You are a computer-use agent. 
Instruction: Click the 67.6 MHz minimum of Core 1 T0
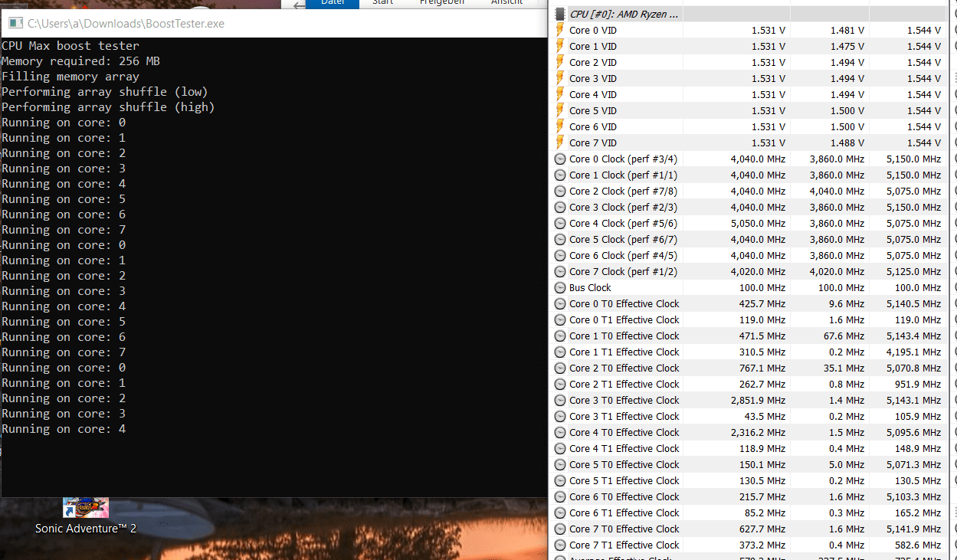[x=845, y=336]
